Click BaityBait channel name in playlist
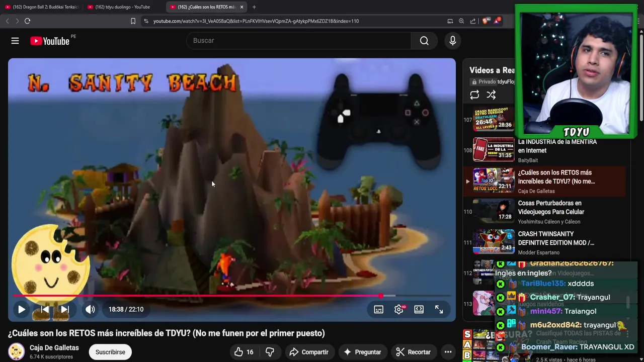This screenshot has height=362, width=644. 528,160
